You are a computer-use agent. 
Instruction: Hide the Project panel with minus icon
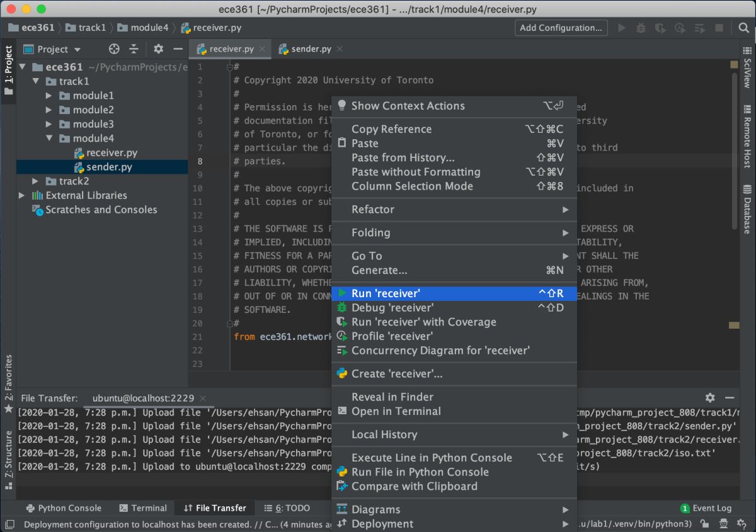pyautogui.click(x=178, y=49)
